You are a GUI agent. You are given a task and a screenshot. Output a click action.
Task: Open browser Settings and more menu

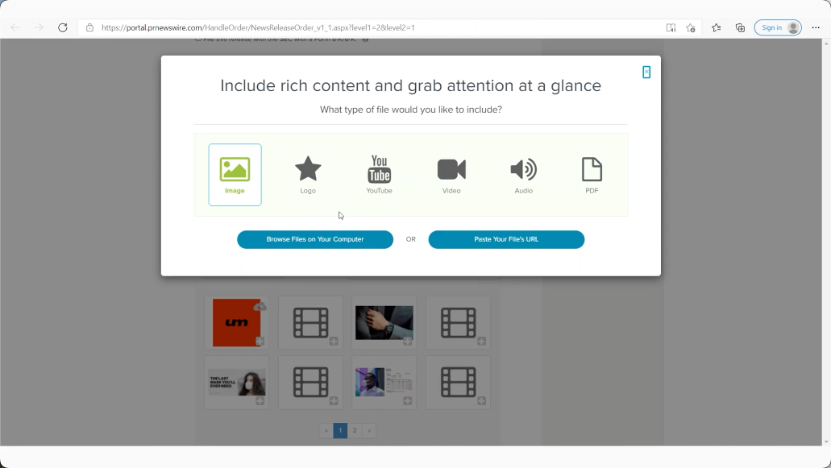[816, 27]
